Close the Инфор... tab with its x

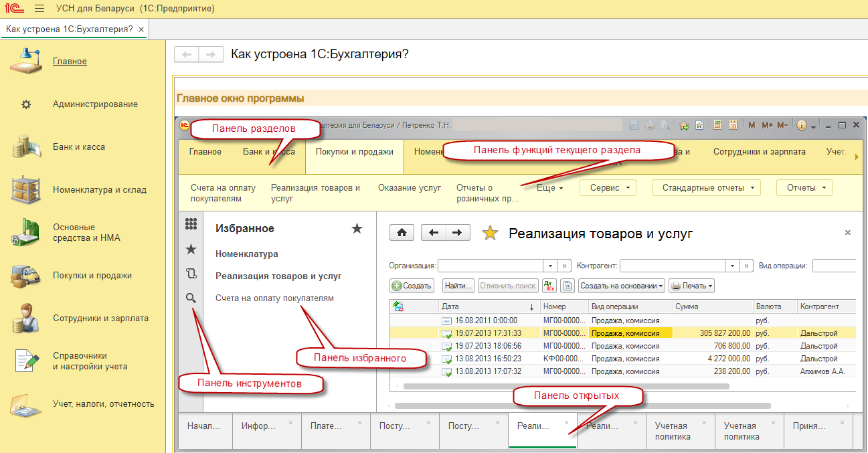coord(291,422)
